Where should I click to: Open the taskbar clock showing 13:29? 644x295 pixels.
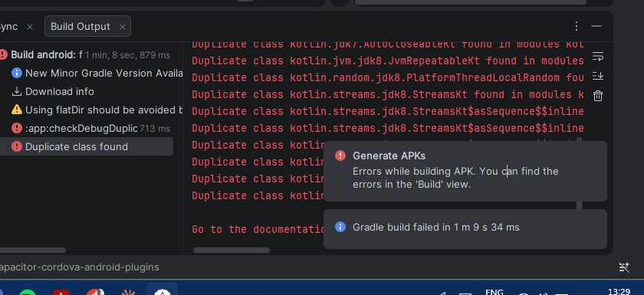click(x=618, y=292)
